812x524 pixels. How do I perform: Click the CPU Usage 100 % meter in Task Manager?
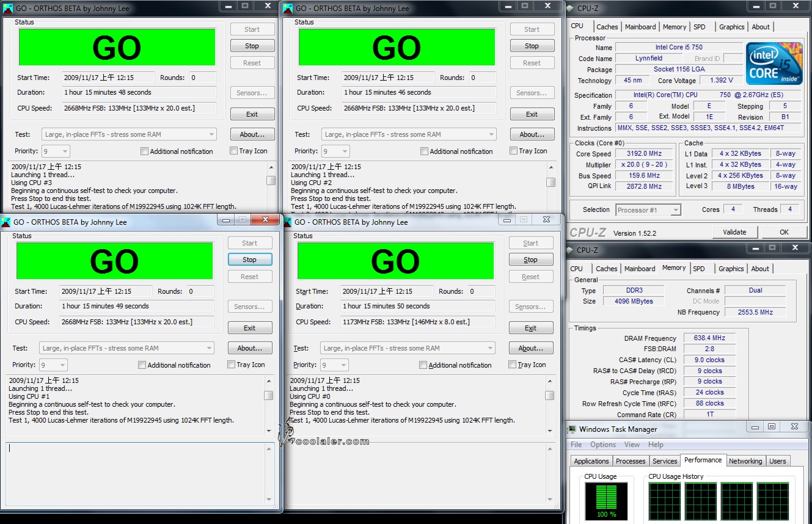606,502
